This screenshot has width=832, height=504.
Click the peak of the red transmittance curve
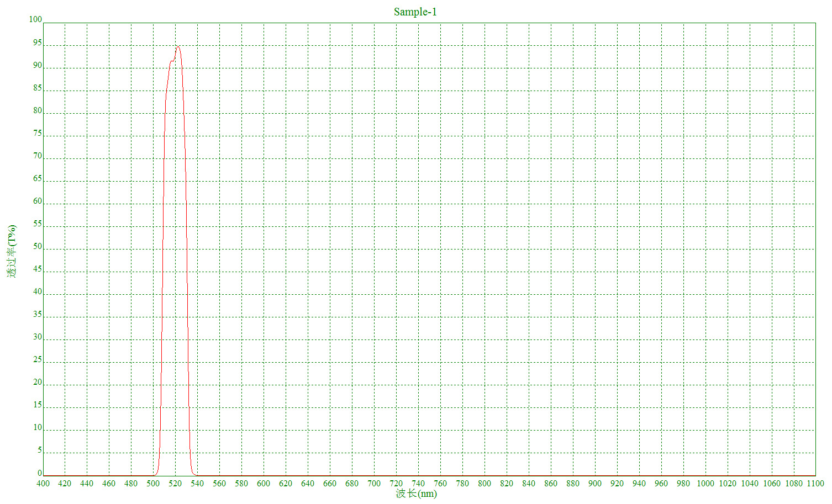(x=177, y=46)
